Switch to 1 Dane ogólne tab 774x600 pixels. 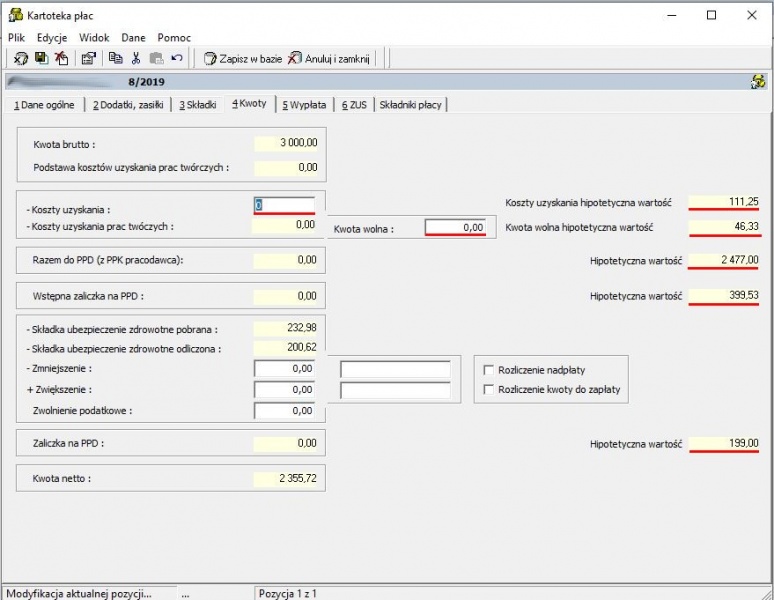[44, 105]
